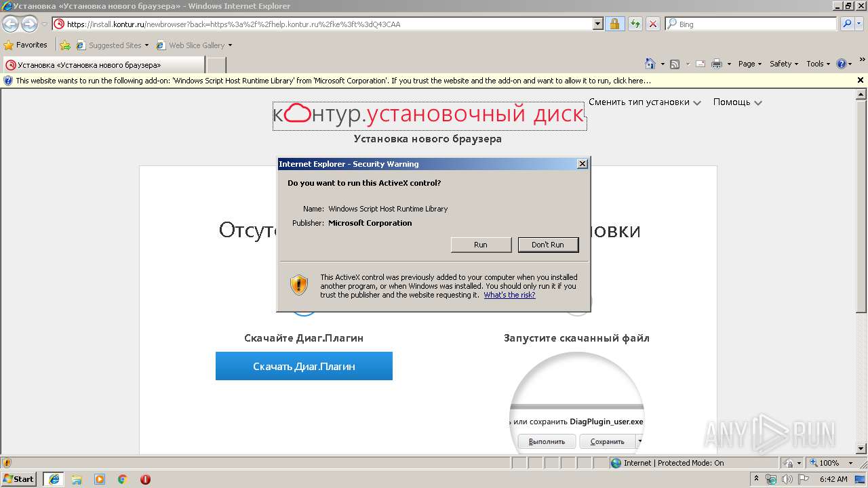Image resolution: width=868 pixels, height=488 pixels.
Task: Expand the Print options dropdown arrow
Action: [x=729, y=64]
